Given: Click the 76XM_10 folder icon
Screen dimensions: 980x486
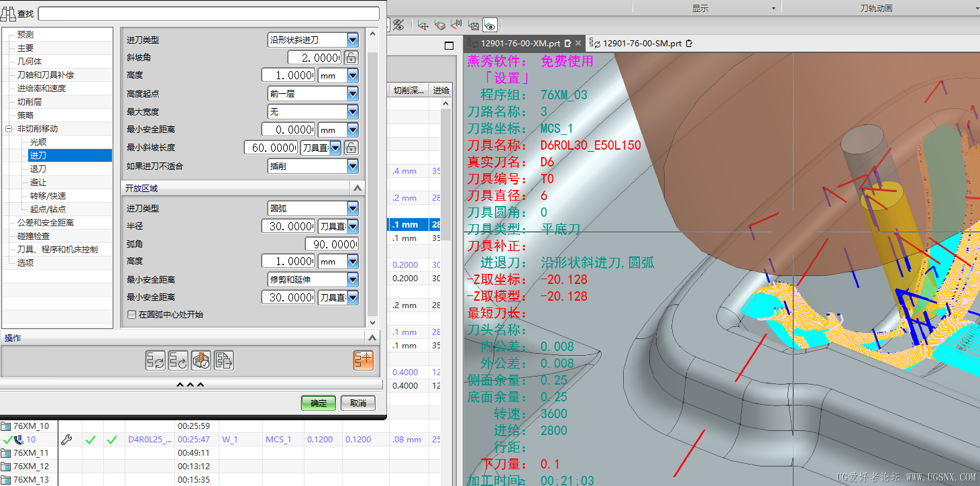Looking at the screenshot, I should click(6, 426).
